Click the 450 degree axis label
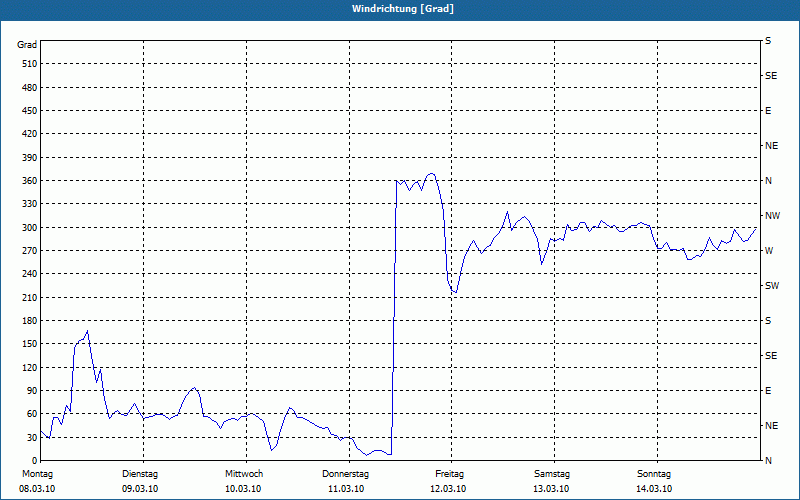 click(x=30, y=111)
